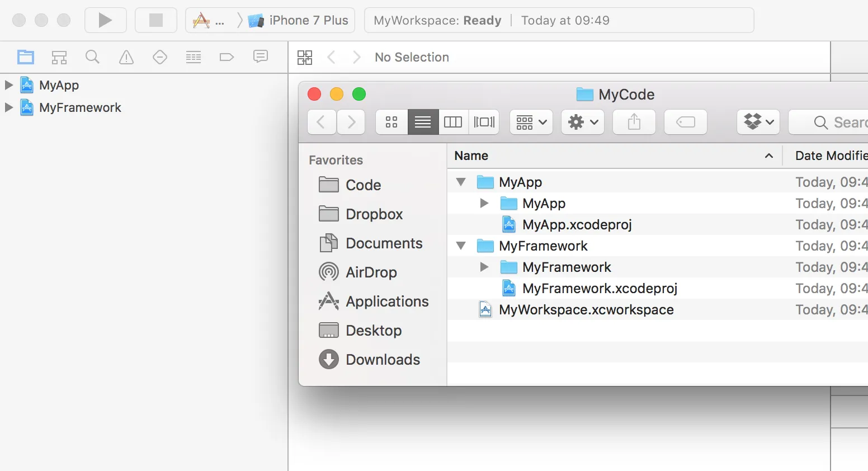Minimize the MyCode Finder window
This screenshot has width=868, height=471.
click(337, 94)
